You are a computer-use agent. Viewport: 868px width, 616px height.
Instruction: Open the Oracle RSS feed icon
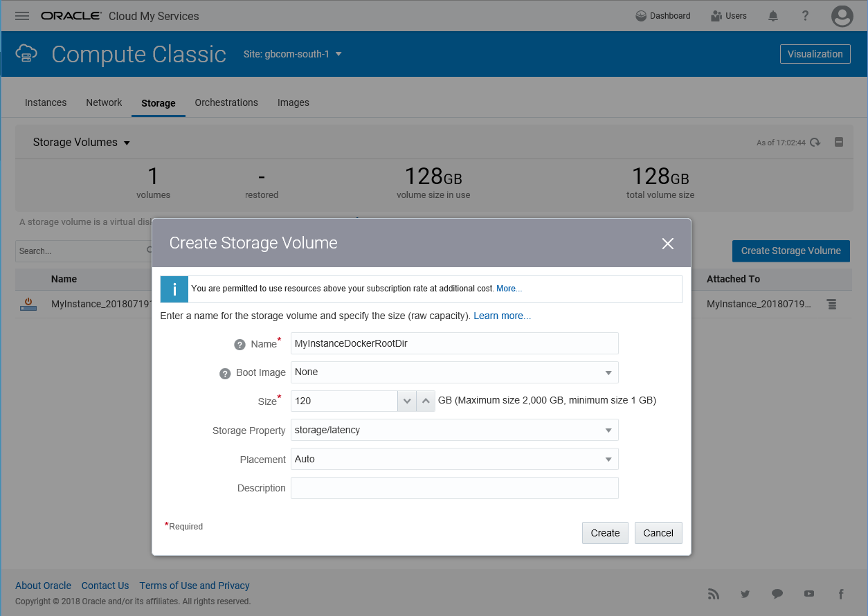[713, 594]
